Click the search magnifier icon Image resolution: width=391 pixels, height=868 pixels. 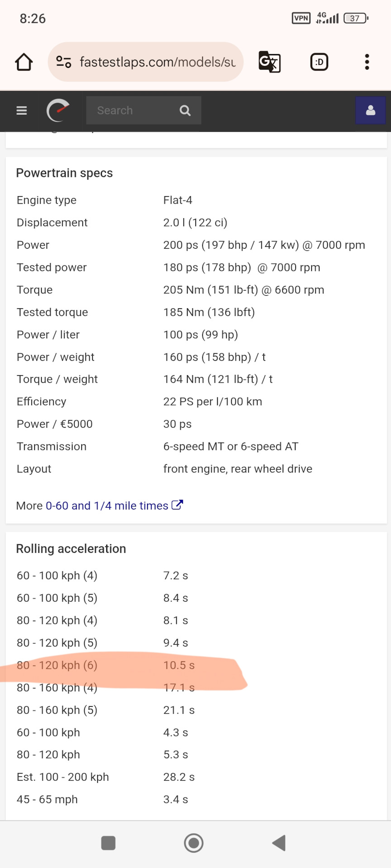[x=185, y=110]
